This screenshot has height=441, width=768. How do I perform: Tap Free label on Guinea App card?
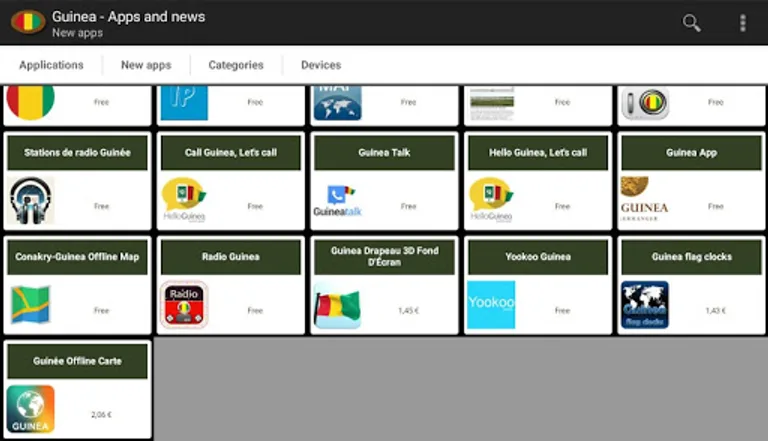(x=716, y=206)
